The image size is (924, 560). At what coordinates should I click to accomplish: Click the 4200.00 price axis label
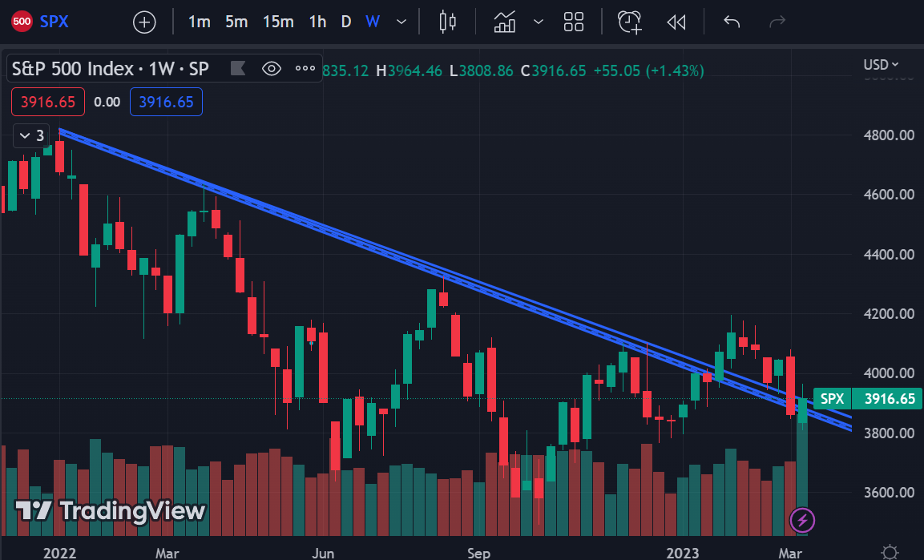(x=889, y=314)
